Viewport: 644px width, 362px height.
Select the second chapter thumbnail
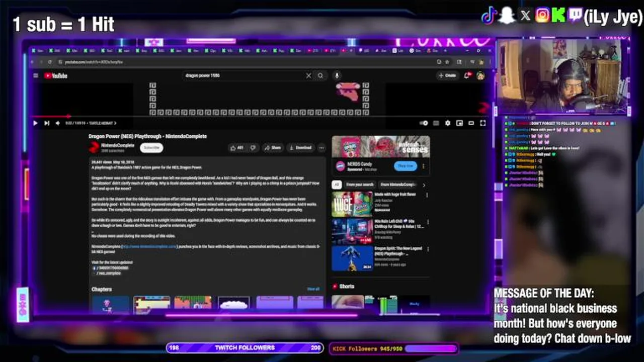point(152,304)
